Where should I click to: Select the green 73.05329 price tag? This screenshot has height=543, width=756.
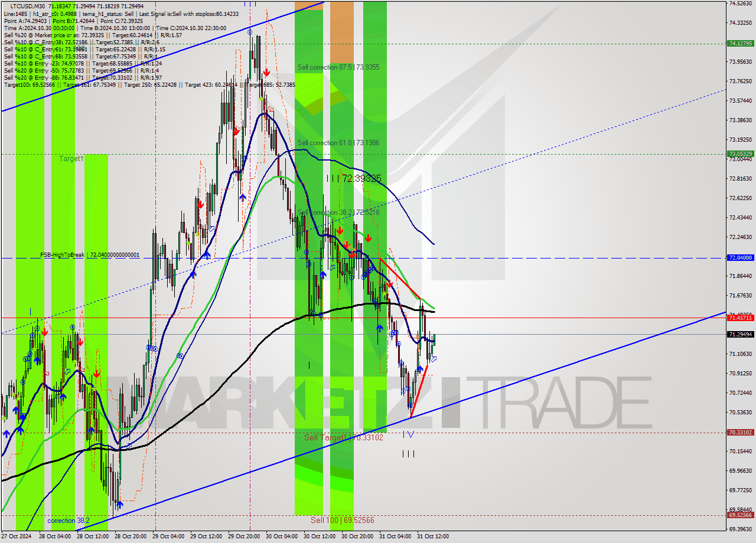click(x=741, y=154)
